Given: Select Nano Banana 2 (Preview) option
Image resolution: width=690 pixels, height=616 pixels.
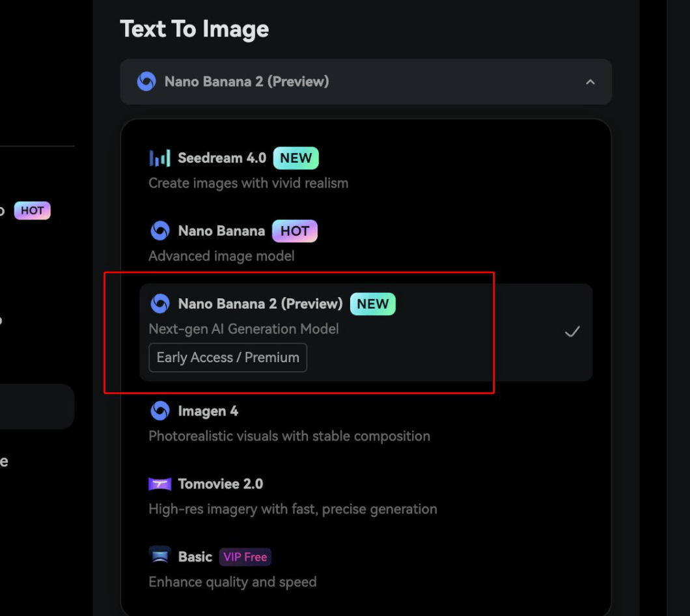Looking at the screenshot, I should click(x=366, y=333).
